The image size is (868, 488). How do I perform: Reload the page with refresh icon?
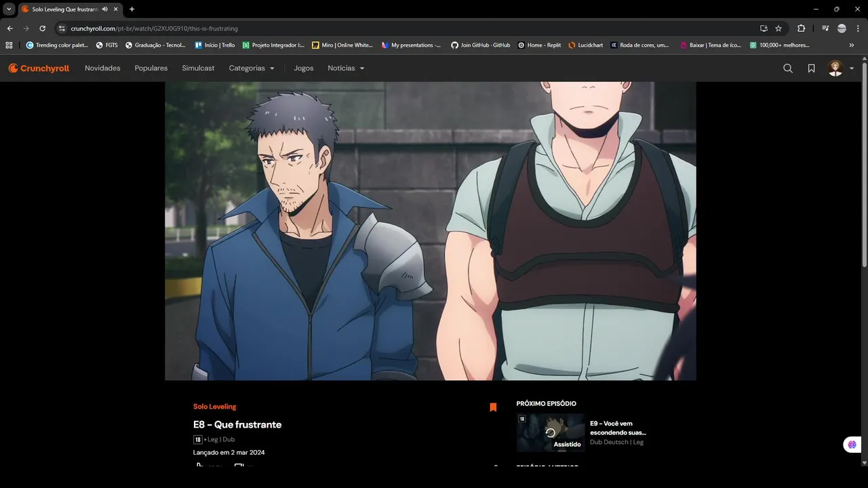[x=42, y=28]
